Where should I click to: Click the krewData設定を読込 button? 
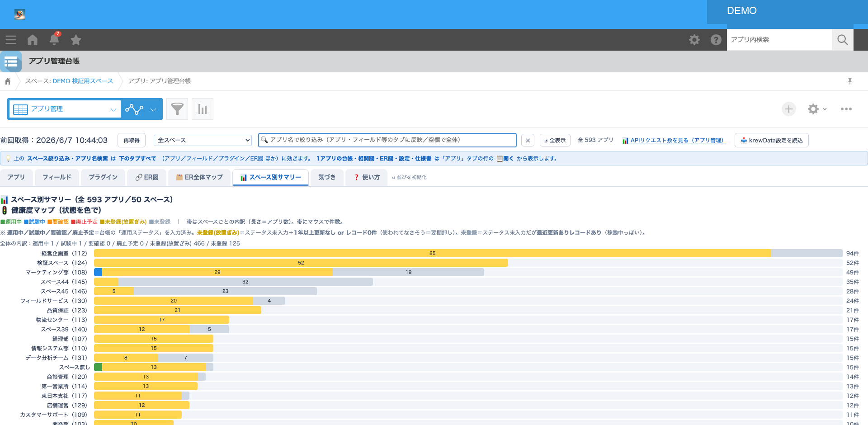tap(772, 140)
